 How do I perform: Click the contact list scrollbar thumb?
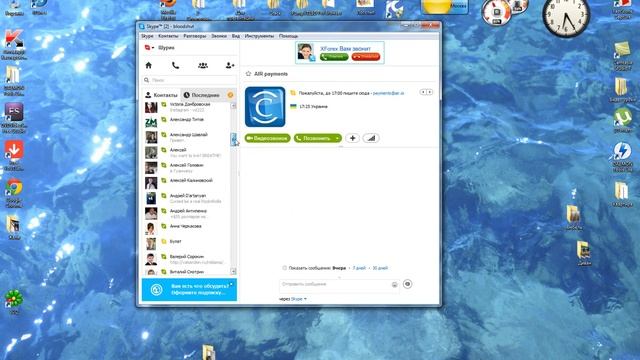[233, 139]
